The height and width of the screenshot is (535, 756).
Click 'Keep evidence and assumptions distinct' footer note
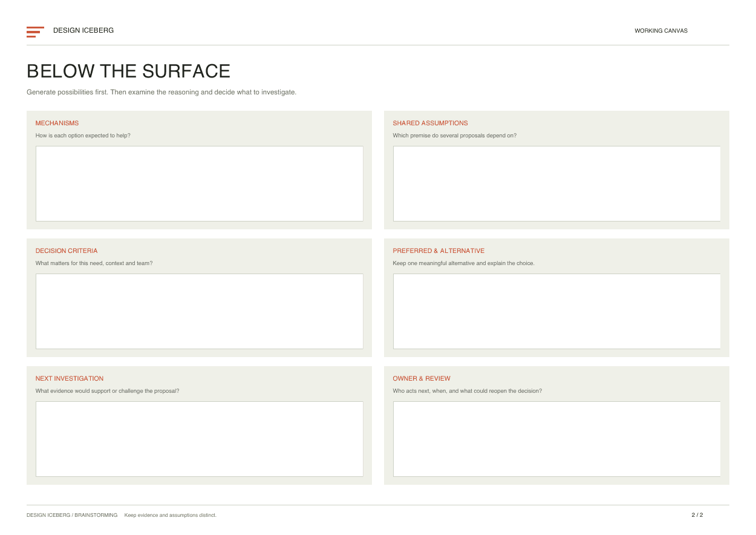171,515
